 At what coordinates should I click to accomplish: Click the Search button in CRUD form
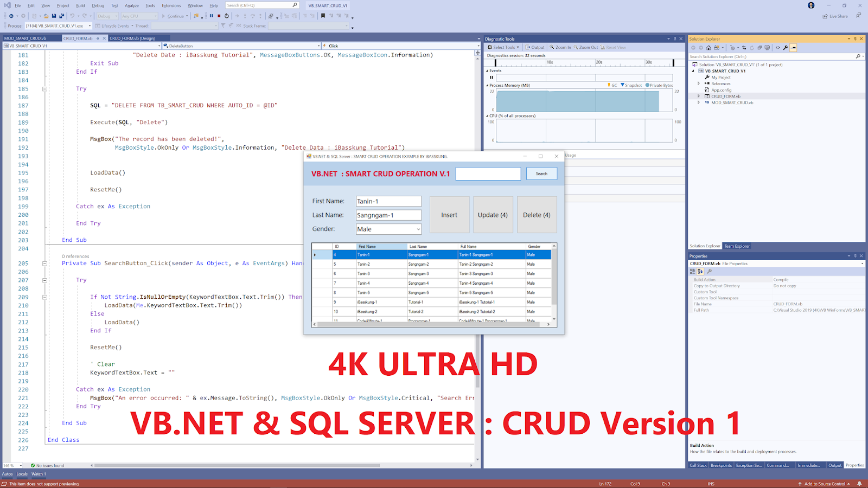pos(541,174)
